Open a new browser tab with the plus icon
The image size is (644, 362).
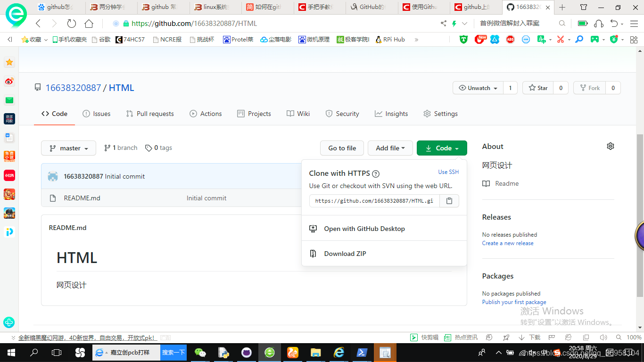click(562, 7)
